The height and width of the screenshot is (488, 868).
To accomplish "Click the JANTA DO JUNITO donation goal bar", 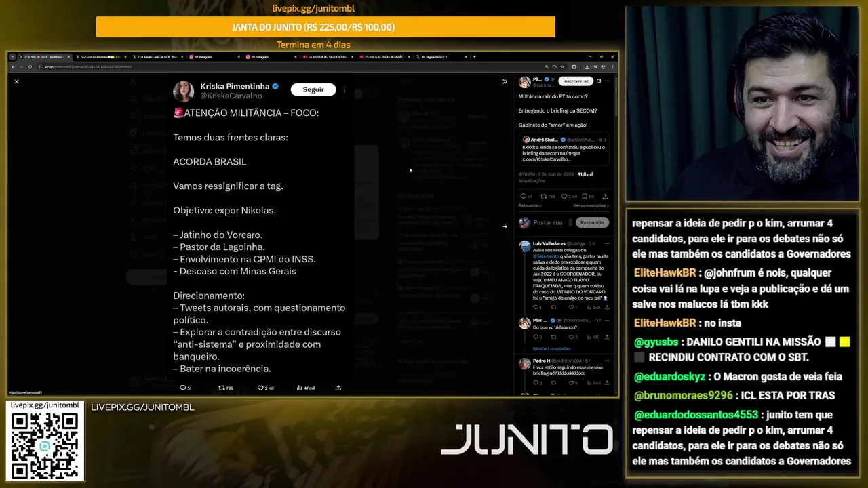I will tap(325, 27).
